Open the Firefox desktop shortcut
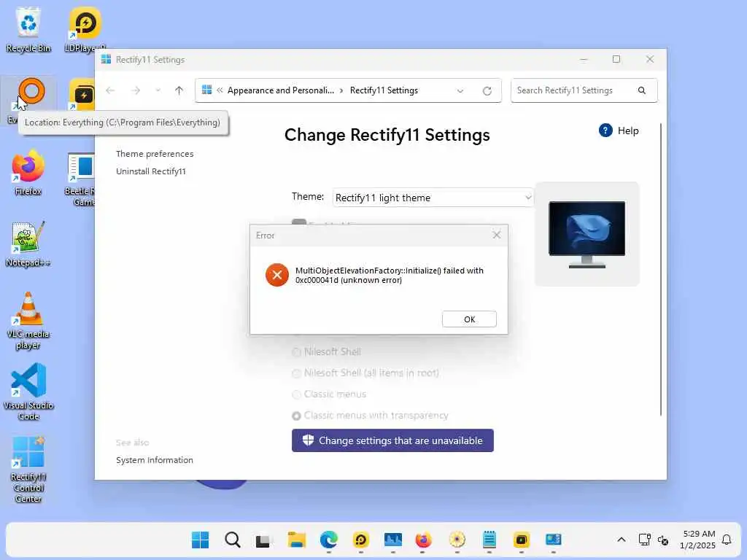Image resolution: width=747 pixels, height=560 pixels. tap(28, 172)
